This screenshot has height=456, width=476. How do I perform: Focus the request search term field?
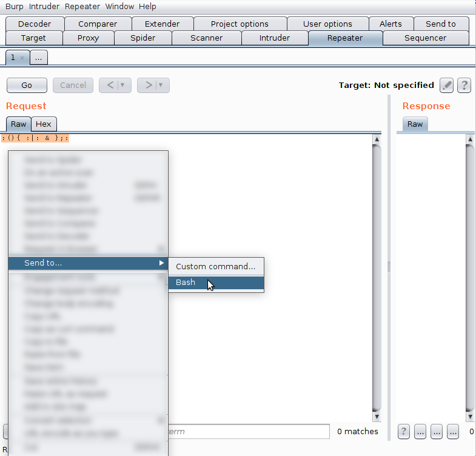point(249,431)
